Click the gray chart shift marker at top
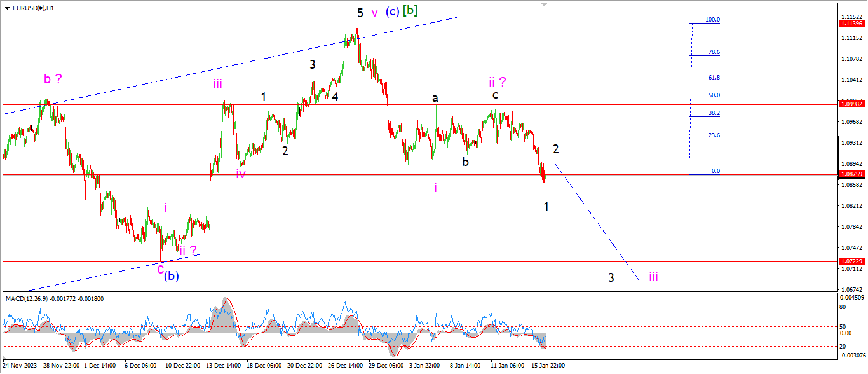 pyautogui.click(x=543, y=4)
